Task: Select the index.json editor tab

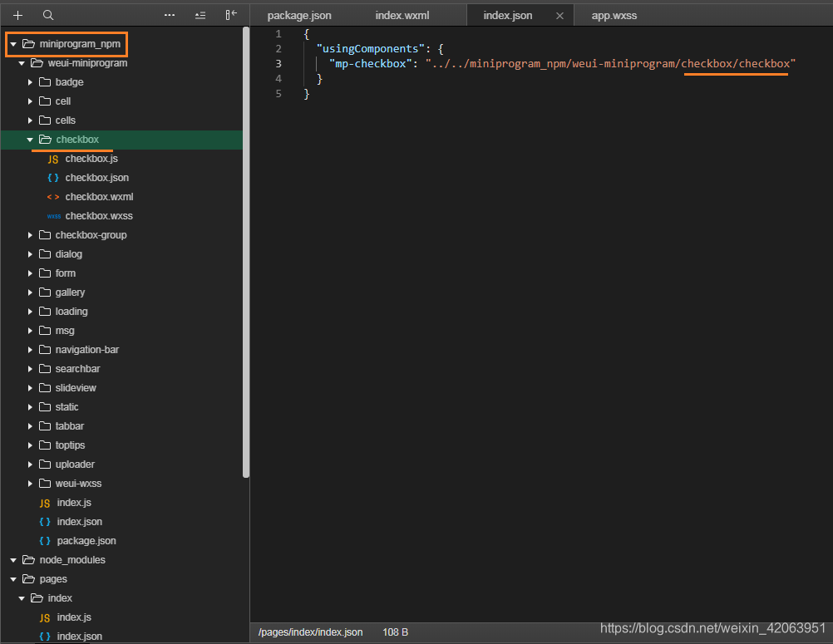Action: point(507,16)
